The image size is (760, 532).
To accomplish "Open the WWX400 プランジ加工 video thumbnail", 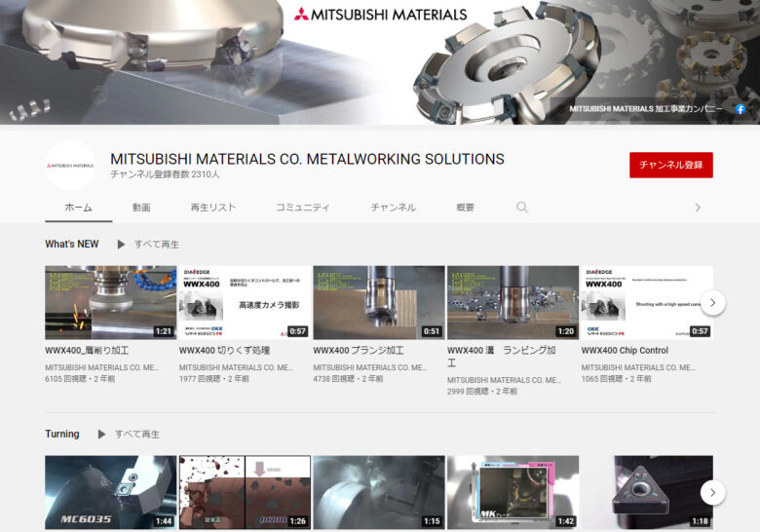I will point(379,302).
